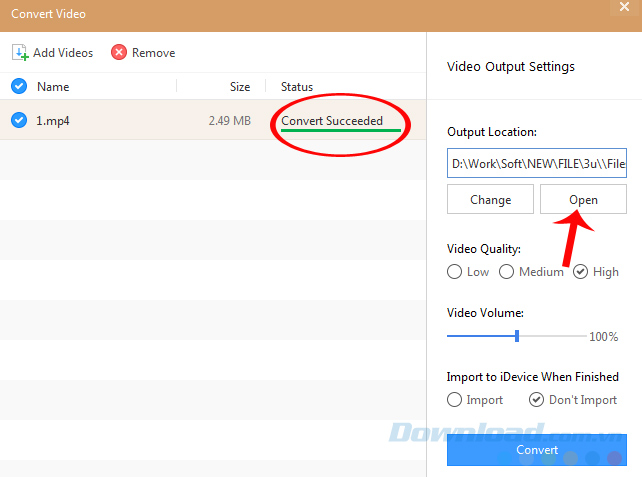Select Low video quality
Screen dimensions: 642x477
455,272
